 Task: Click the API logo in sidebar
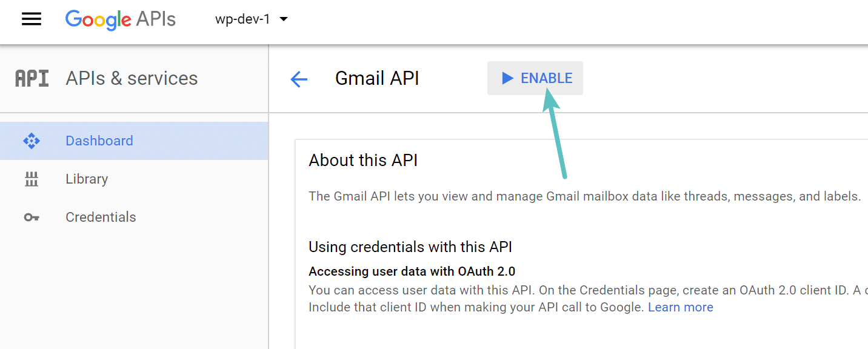coord(31,78)
